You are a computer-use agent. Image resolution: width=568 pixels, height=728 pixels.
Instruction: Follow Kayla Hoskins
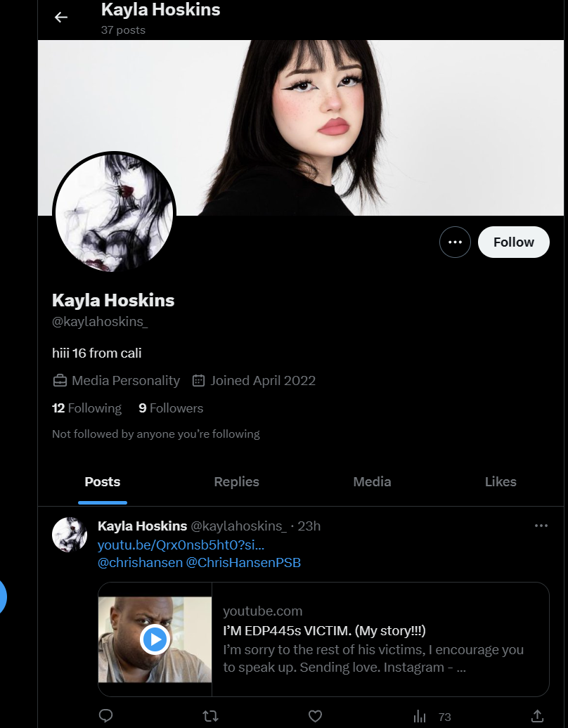click(x=514, y=242)
